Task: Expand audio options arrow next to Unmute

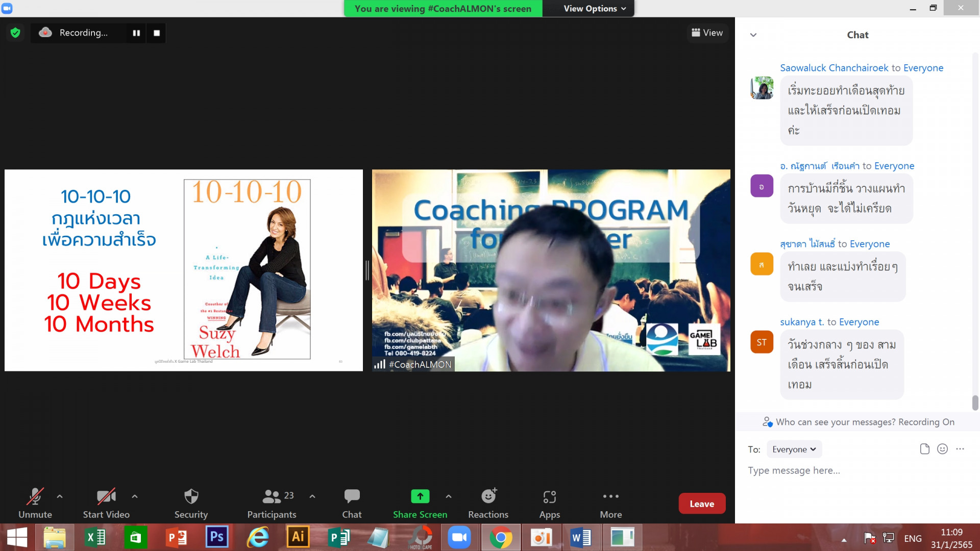Action: pyautogui.click(x=60, y=496)
